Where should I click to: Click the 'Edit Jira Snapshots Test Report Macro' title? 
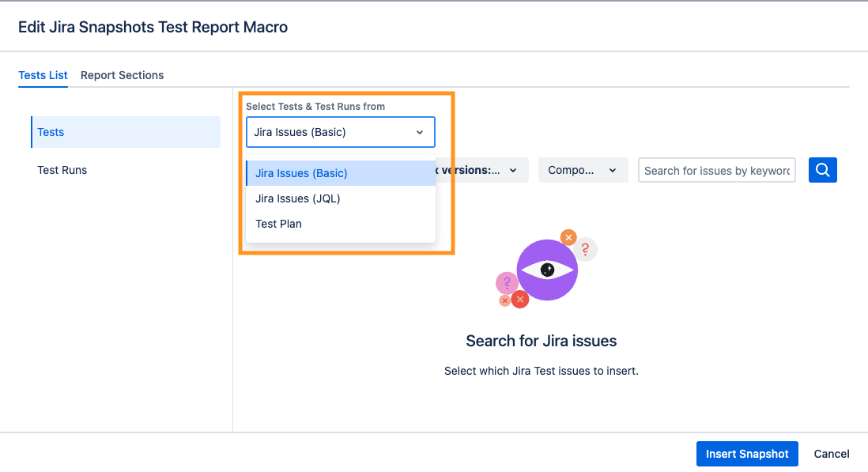153,27
